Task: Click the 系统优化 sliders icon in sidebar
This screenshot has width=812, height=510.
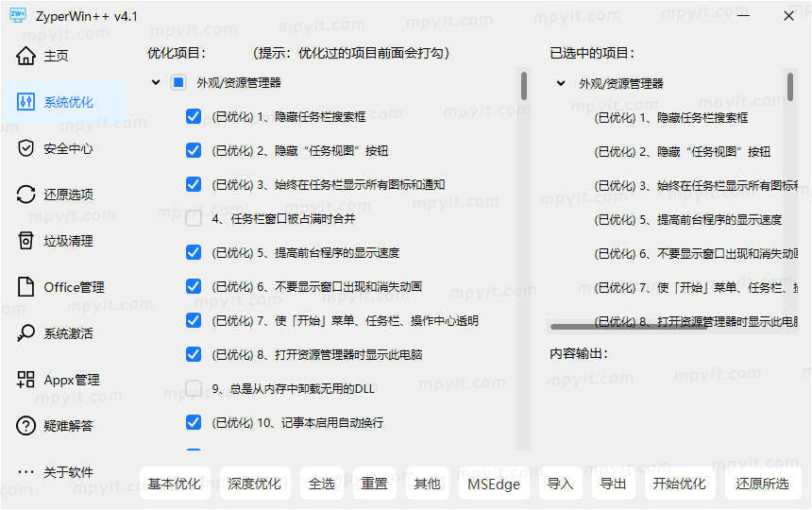Action: pos(25,102)
